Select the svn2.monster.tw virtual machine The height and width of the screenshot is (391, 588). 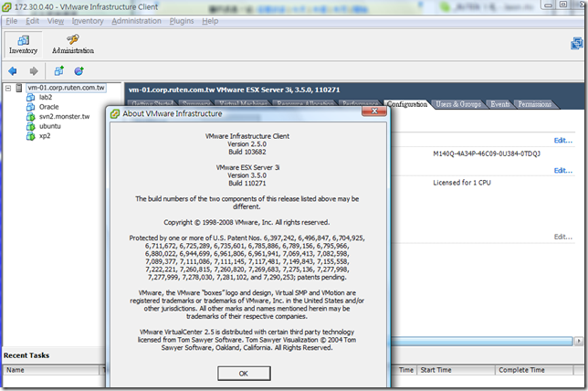64,117
